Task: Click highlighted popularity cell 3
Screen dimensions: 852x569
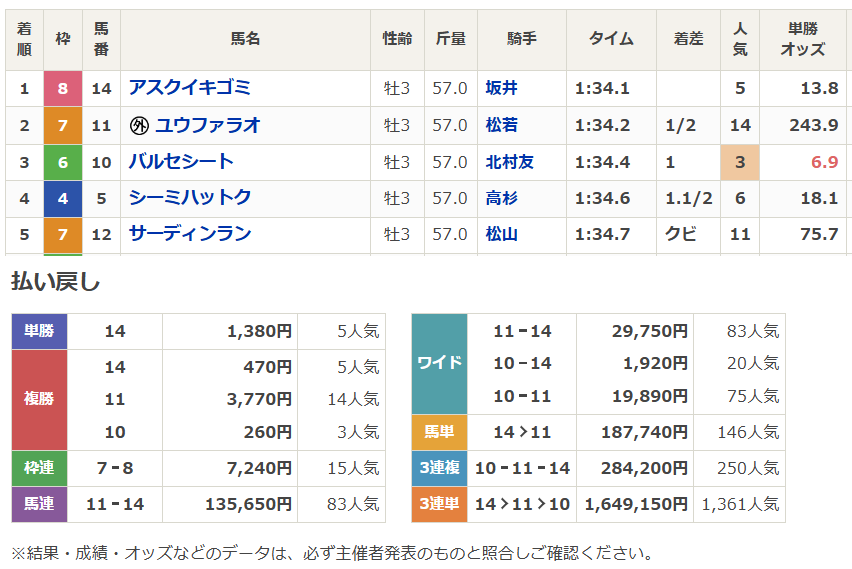Action: [740, 162]
